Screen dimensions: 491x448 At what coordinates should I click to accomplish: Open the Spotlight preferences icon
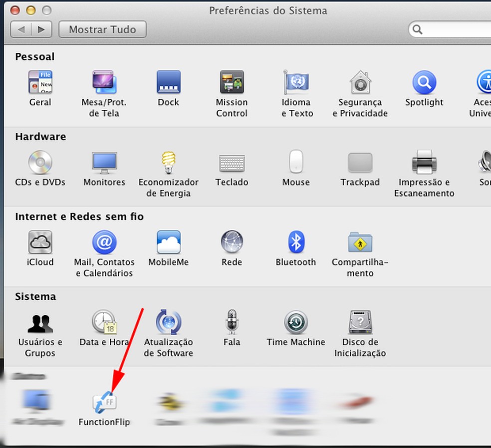(424, 82)
